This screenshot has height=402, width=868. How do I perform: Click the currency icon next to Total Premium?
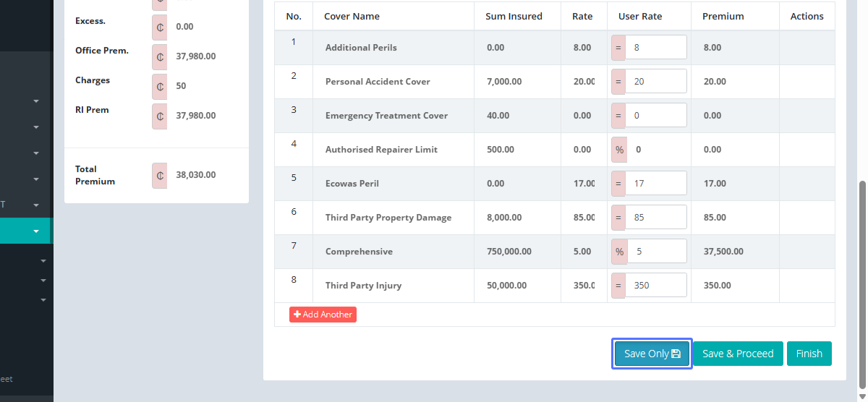159,175
